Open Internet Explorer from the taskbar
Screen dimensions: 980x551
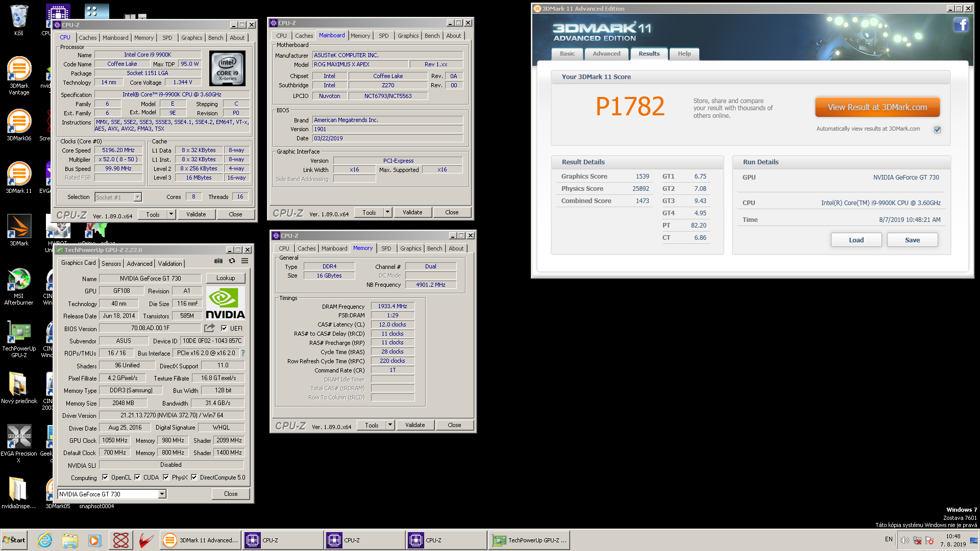click(x=45, y=540)
